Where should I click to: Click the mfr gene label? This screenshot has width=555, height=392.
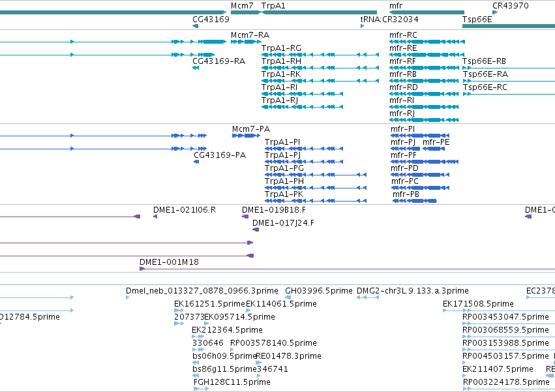(x=396, y=6)
